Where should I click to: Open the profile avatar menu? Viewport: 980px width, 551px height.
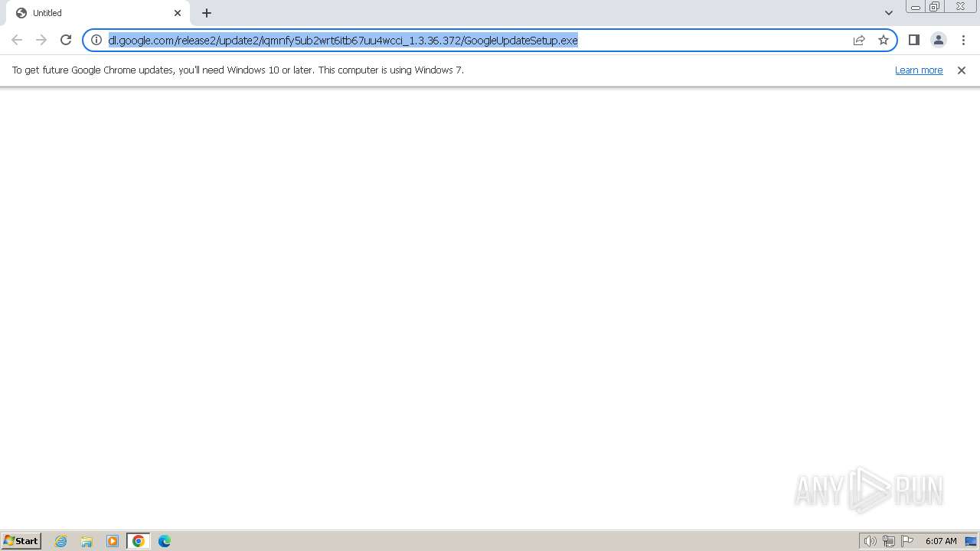coord(939,40)
